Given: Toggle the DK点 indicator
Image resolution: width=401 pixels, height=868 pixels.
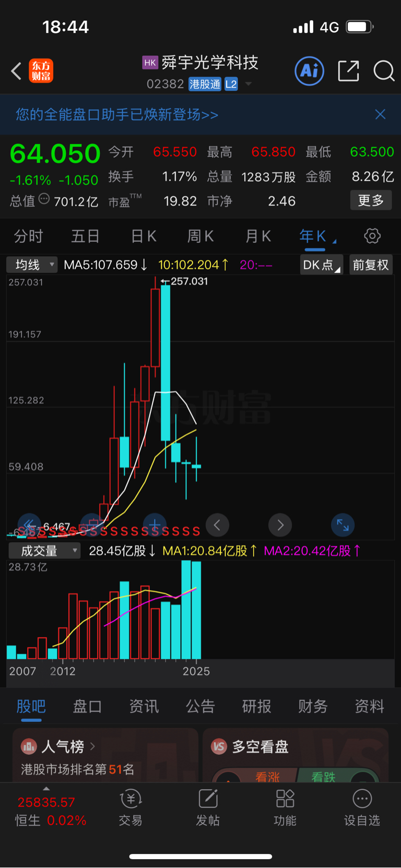Looking at the screenshot, I should 322,265.
